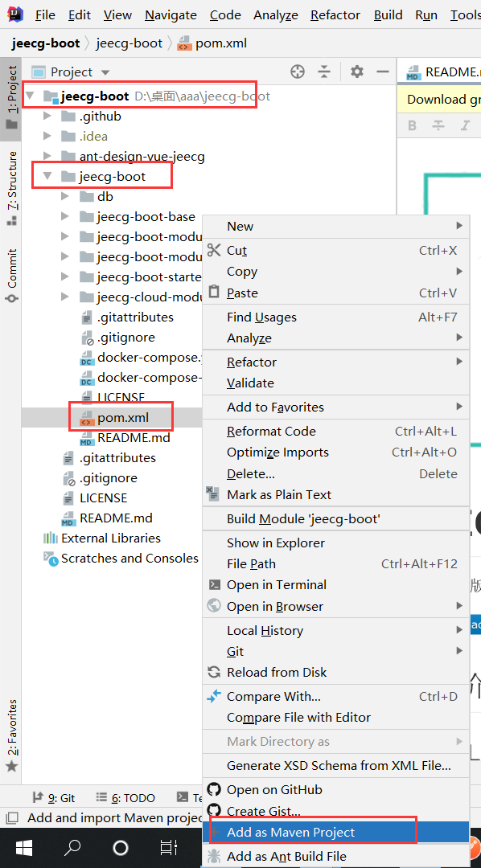Open Windows Search from taskbar

click(x=72, y=848)
